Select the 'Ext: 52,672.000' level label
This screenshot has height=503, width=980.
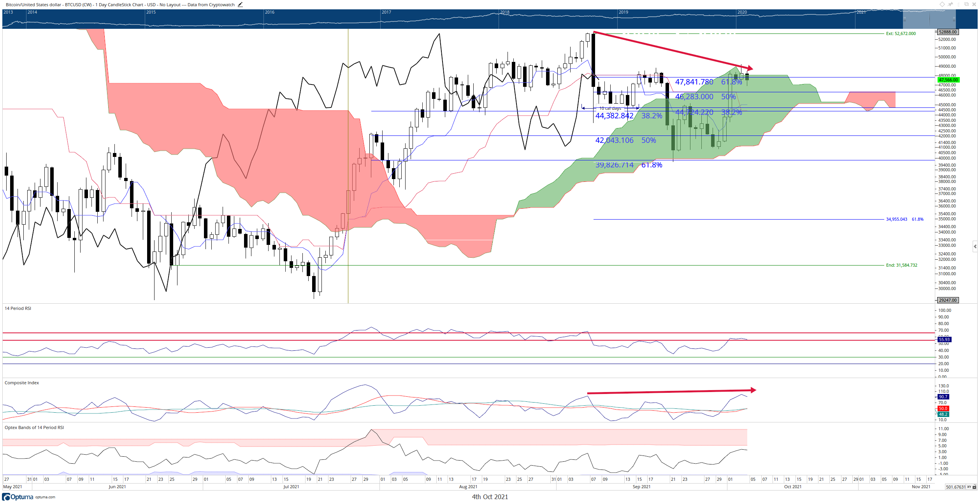click(901, 33)
